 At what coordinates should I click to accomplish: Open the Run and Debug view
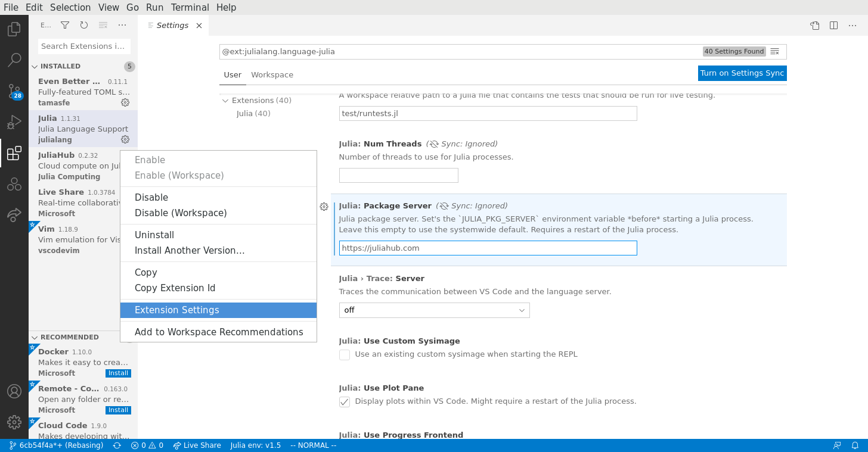[14, 122]
